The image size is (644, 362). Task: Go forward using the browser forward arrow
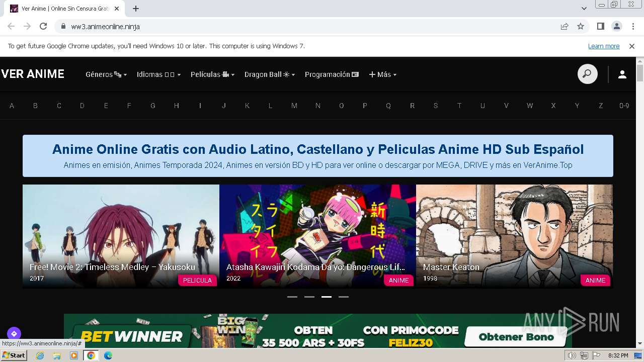(x=27, y=26)
